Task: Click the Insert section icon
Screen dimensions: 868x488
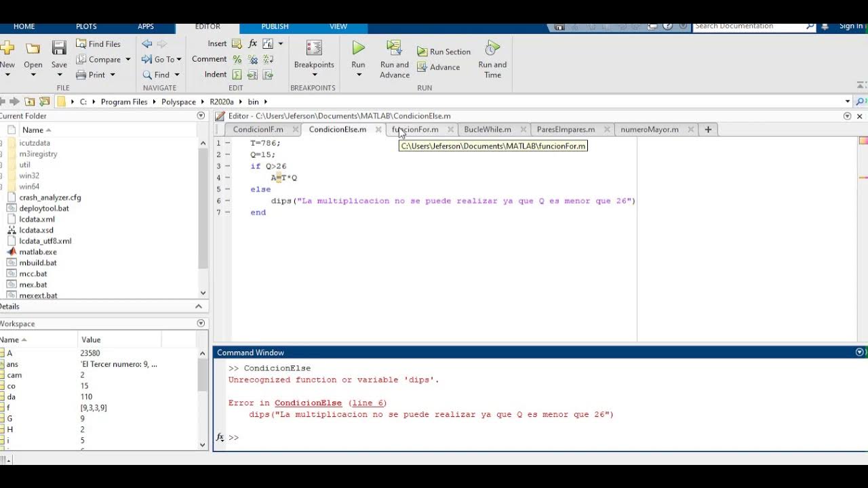Action: point(237,44)
